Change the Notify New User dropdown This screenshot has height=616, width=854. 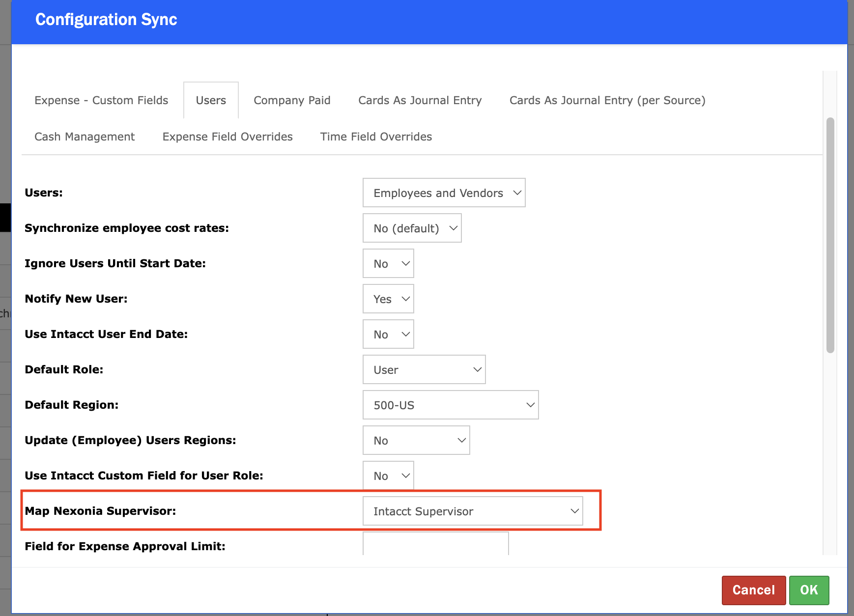tap(388, 299)
